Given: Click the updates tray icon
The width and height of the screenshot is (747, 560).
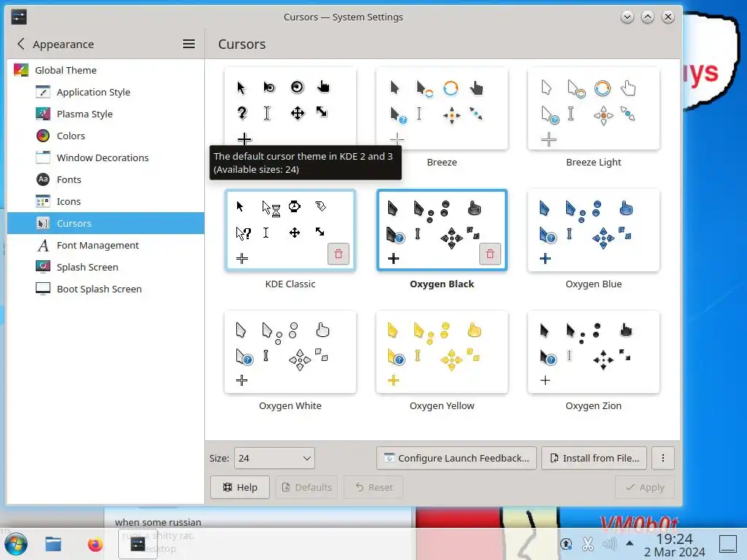Looking at the screenshot, I should point(566,543).
